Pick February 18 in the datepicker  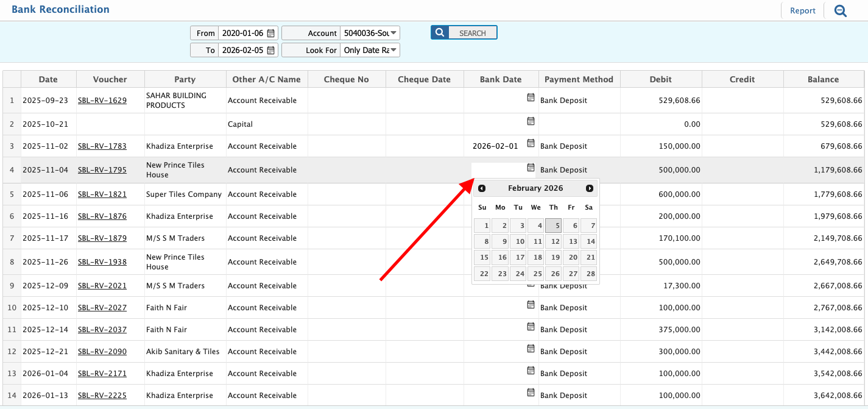(x=536, y=257)
